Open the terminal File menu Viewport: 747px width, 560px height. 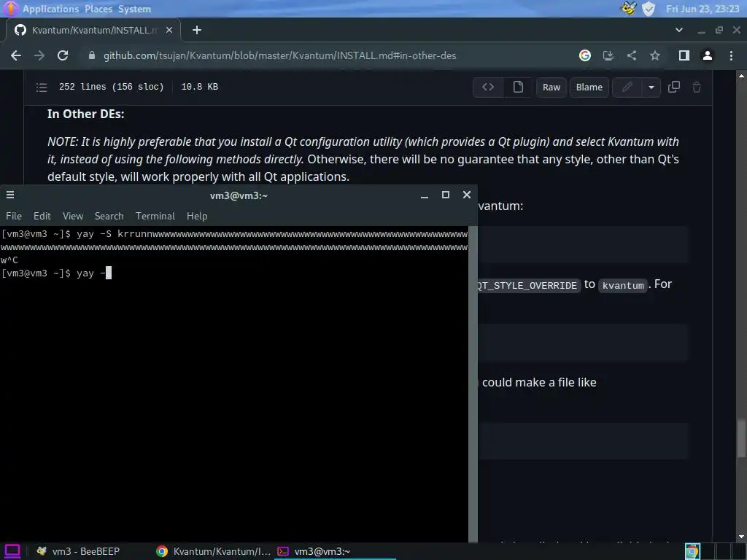click(x=14, y=216)
